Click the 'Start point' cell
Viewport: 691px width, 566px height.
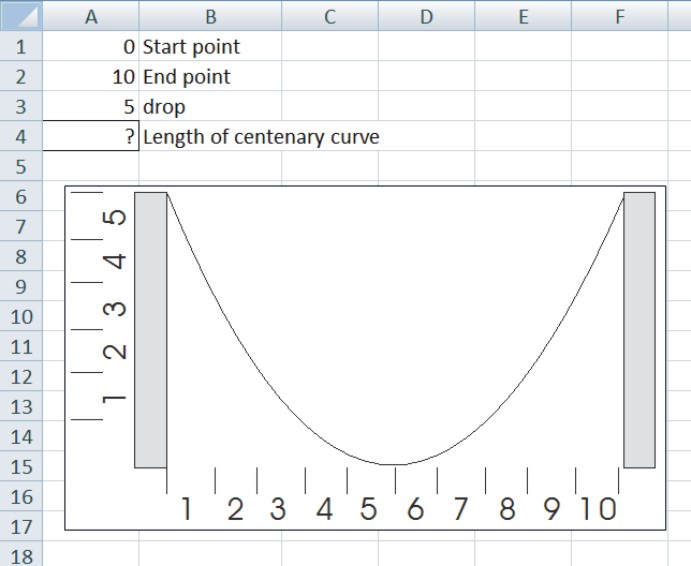tap(210, 46)
